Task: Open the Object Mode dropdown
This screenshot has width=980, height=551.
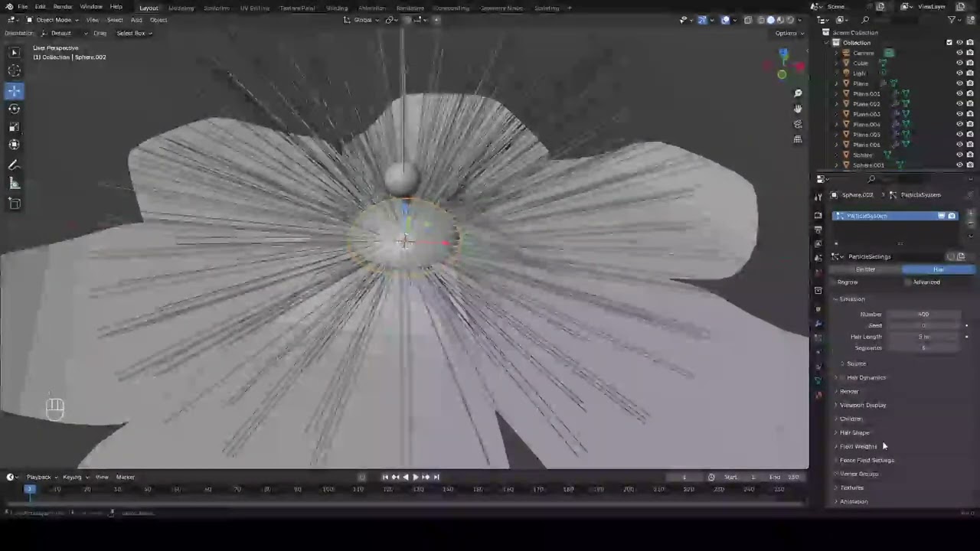Action: pos(53,20)
